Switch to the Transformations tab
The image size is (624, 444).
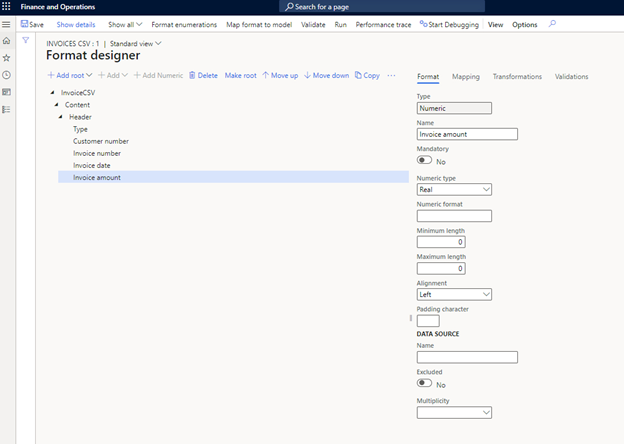click(x=517, y=77)
